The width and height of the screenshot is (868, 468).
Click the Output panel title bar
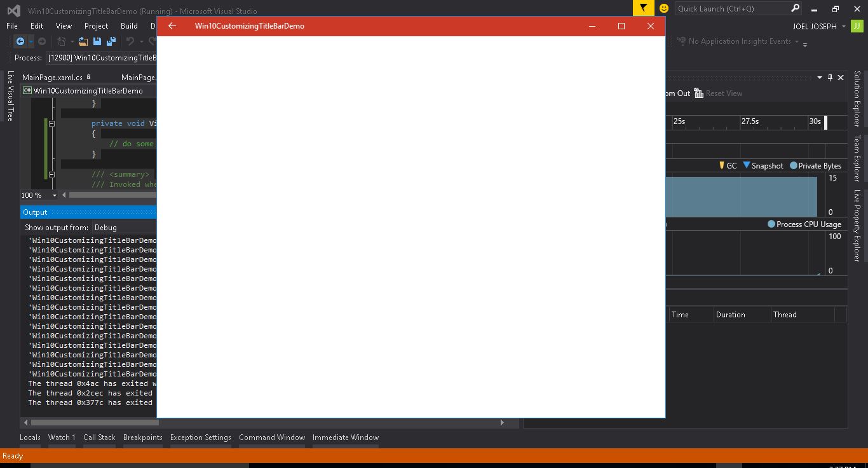tap(88, 212)
